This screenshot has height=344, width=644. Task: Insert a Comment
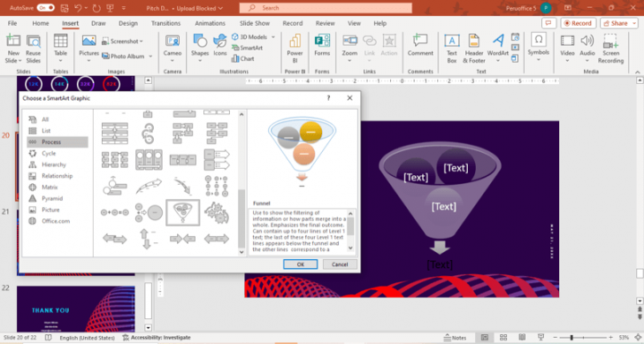420,46
